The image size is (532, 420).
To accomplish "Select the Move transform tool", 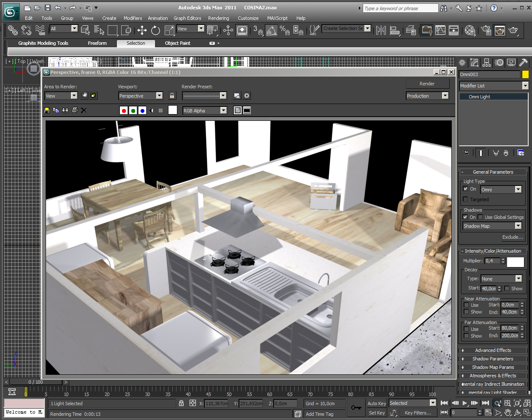I will [142, 30].
